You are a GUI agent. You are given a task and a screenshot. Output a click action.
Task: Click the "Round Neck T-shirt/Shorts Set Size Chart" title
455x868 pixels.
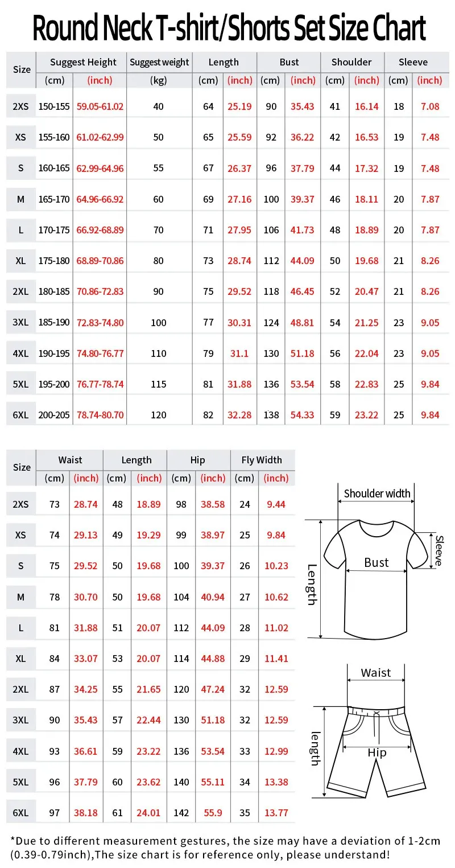click(229, 28)
